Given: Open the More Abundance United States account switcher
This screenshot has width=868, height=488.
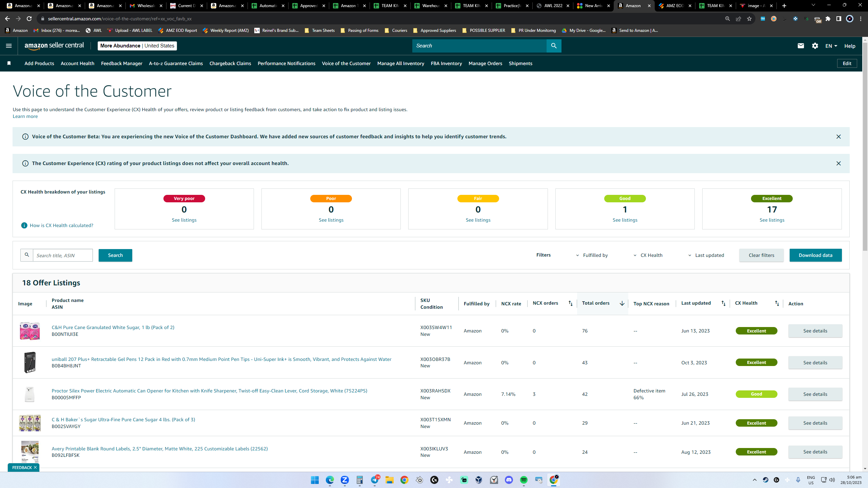Looking at the screenshot, I should point(137,46).
